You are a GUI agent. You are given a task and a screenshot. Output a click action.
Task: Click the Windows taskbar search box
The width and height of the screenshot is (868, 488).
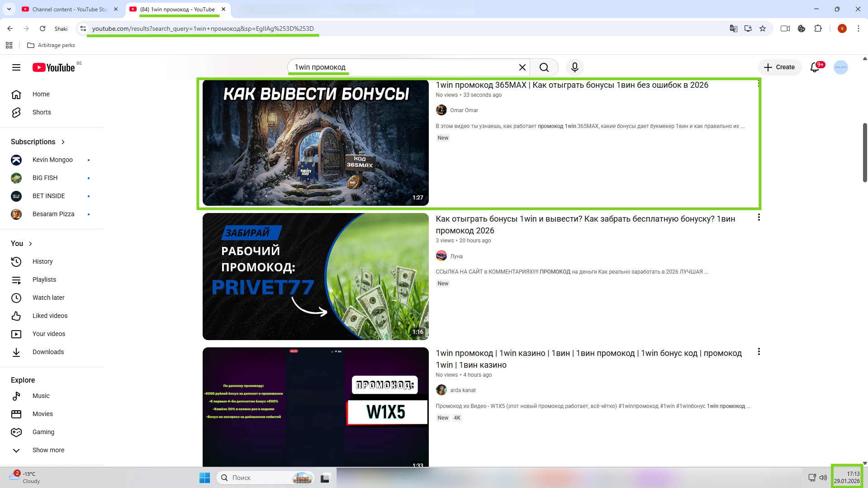point(265,478)
